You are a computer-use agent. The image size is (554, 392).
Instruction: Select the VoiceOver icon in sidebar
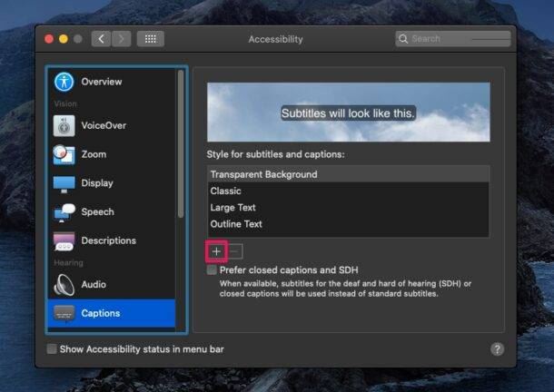[64, 126]
